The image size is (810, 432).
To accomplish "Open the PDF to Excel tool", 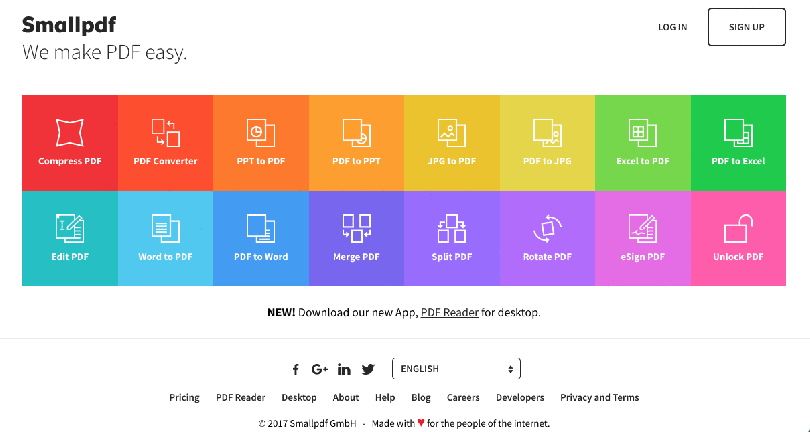I will [738, 143].
